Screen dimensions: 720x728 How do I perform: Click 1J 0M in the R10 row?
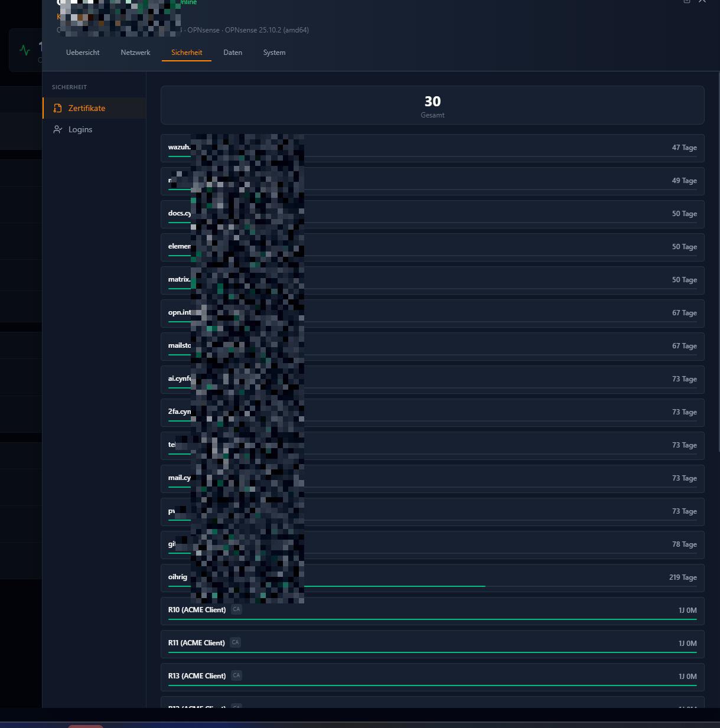coord(688,611)
